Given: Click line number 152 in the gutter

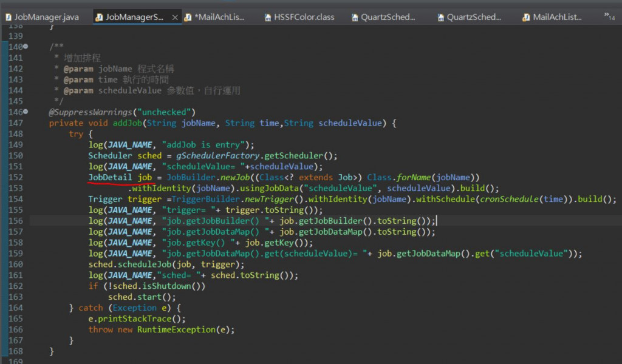Looking at the screenshot, I should pyautogui.click(x=15, y=177).
